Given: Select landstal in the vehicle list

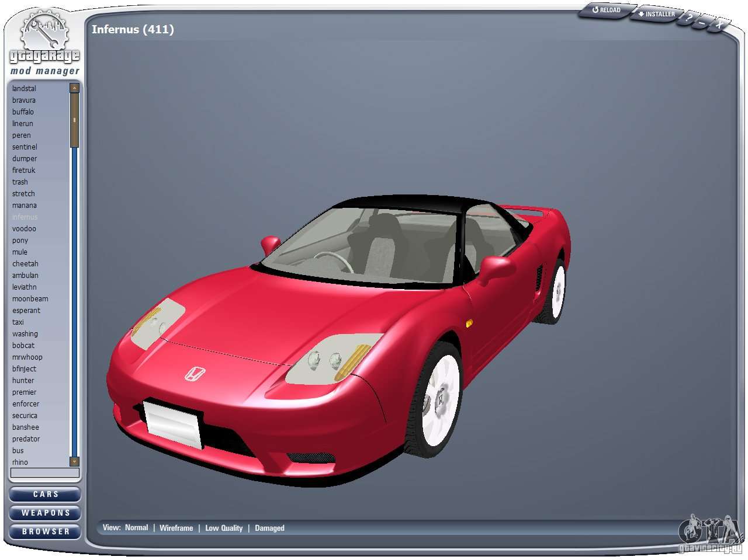Looking at the screenshot, I should tap(24, 89).
